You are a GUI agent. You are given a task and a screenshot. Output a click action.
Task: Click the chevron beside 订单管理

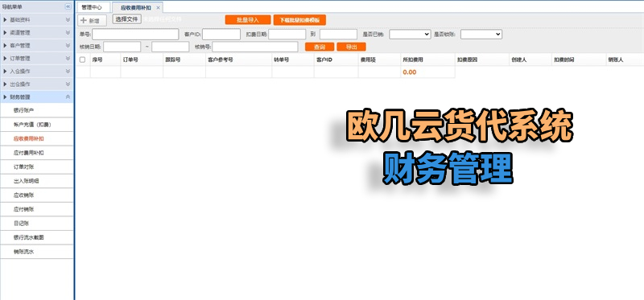(x=68, y=58)
